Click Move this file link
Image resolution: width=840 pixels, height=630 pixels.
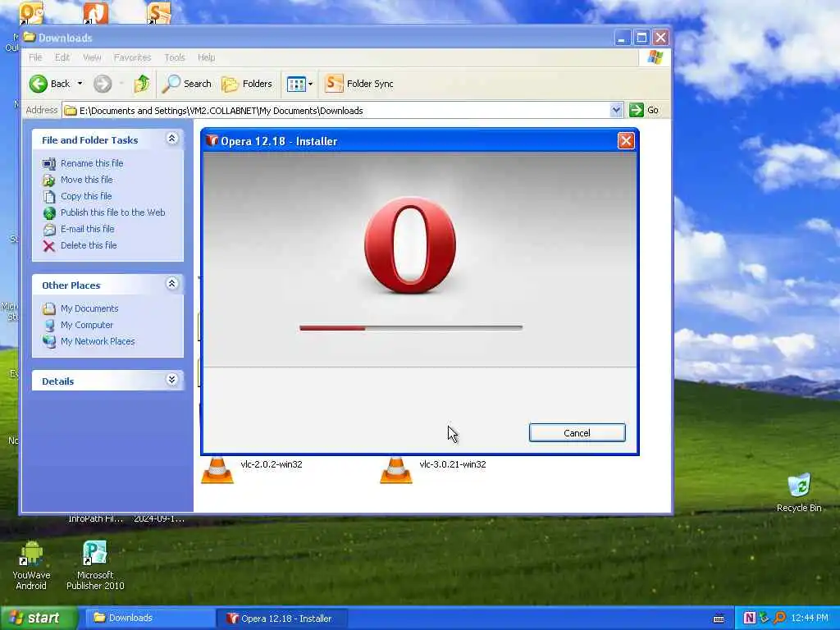86,180
